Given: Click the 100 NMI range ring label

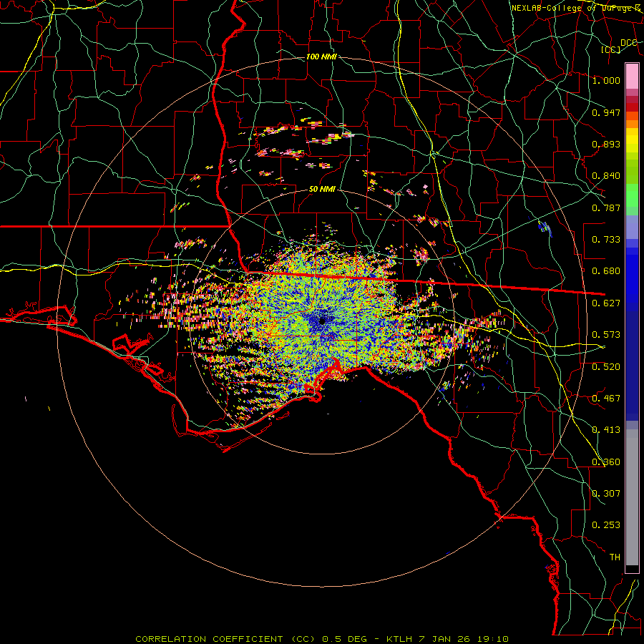Looking at the screenshot, I should click(x=321, y=57).
